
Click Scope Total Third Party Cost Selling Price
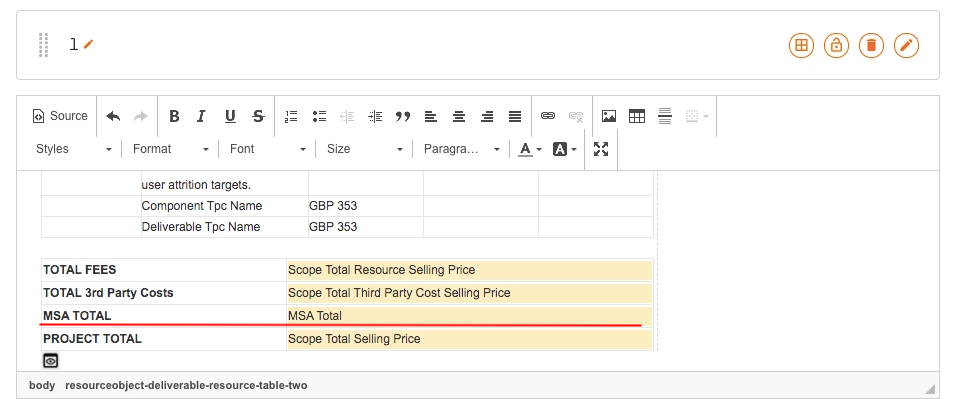pos(470,293)
